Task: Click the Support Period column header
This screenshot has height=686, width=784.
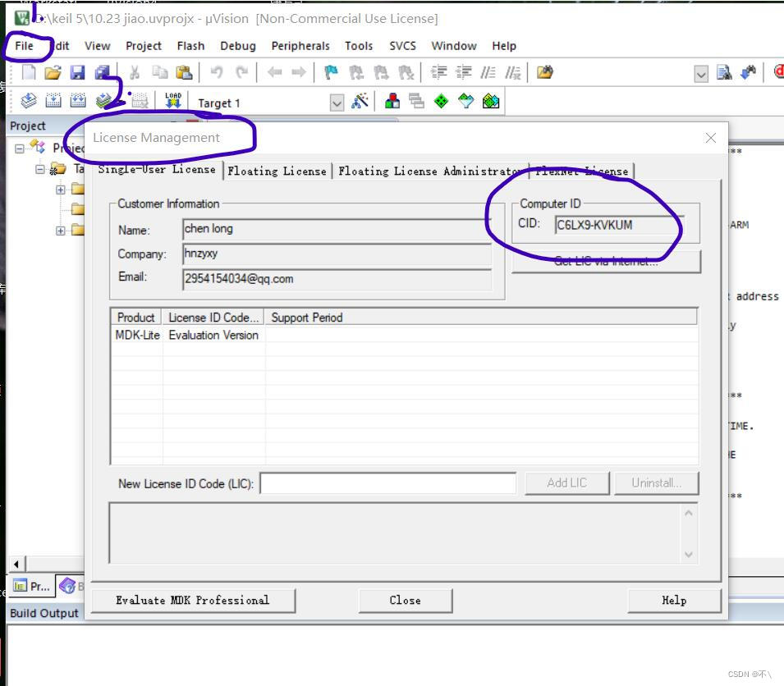Action: tap(480, 318)
